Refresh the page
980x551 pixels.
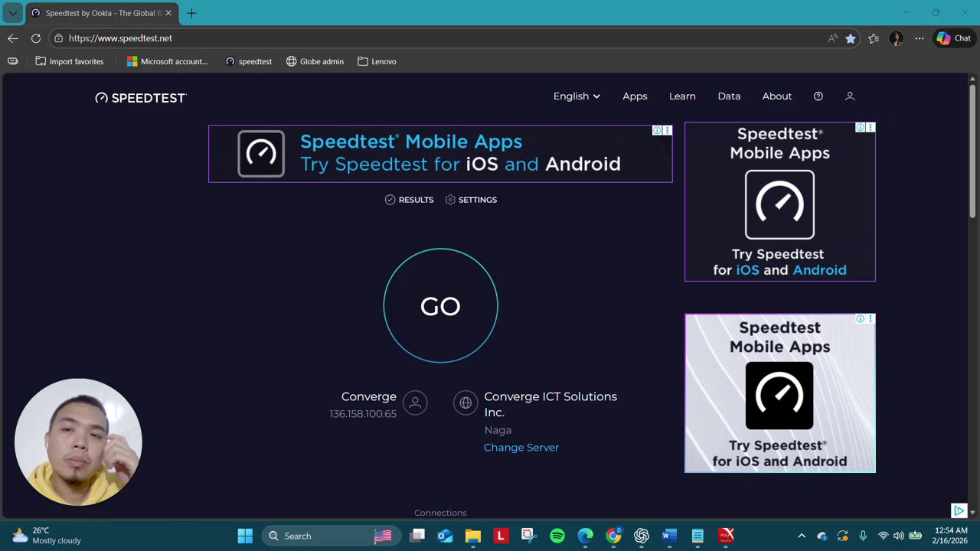[x=36, y=38]
